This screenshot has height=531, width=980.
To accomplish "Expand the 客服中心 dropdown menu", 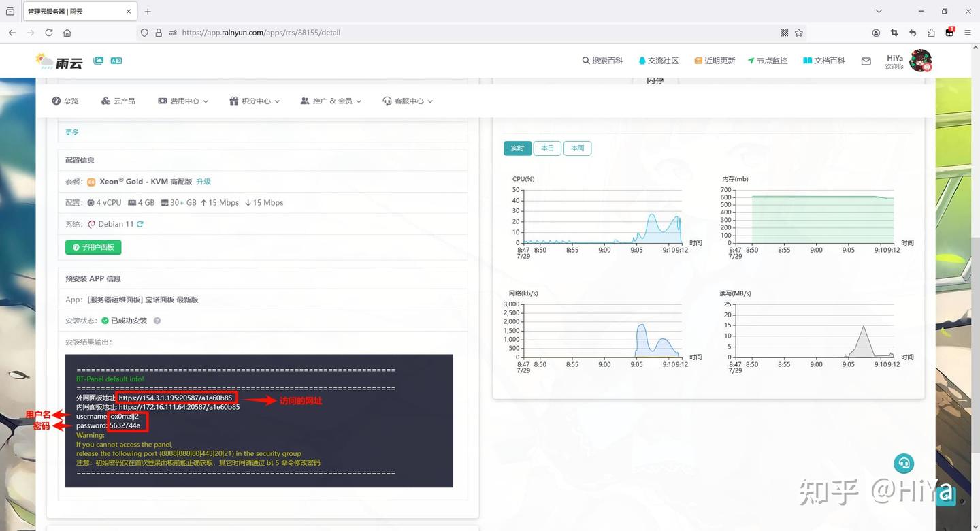I will pyautogui.click(x=408, y=101).
